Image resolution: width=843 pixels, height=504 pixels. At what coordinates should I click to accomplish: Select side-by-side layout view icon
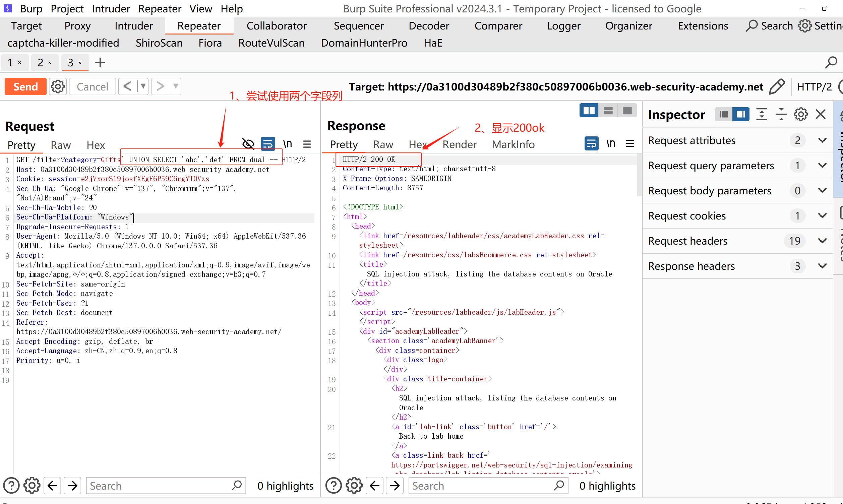589,111
